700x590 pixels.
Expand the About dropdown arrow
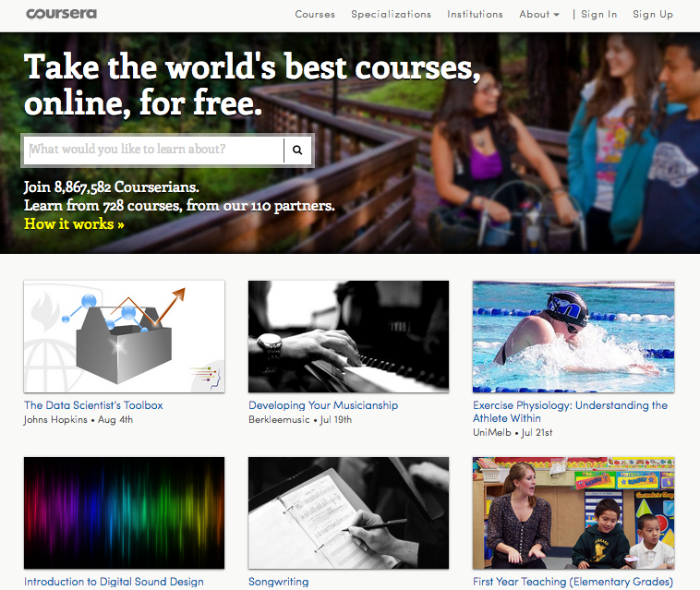tap(556, 15)
